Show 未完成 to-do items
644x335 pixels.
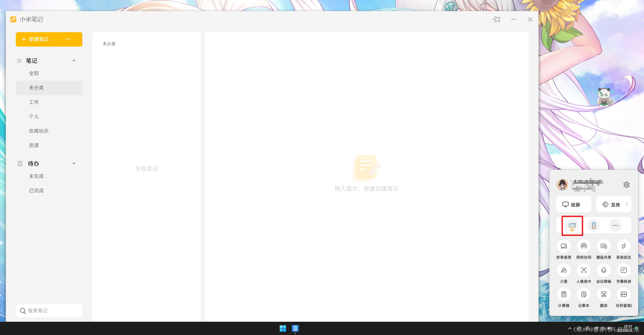pos(49,176)
